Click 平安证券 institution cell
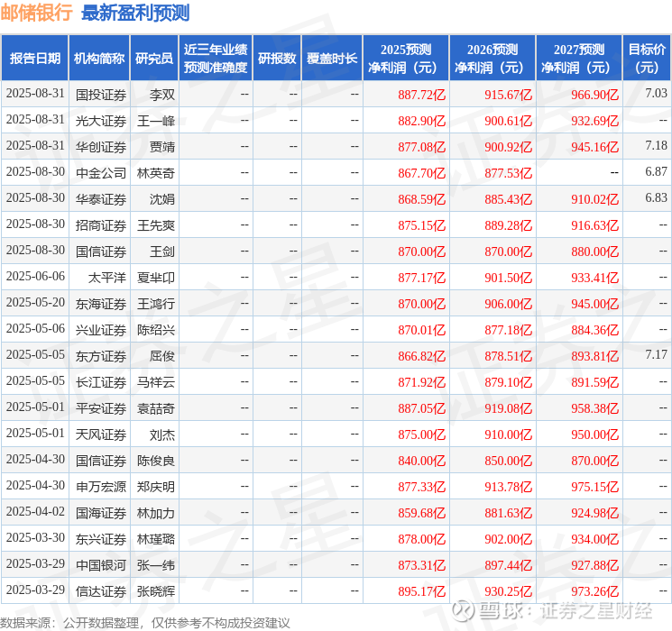Screen dimensions: 672x631 [x=101, y=408]
